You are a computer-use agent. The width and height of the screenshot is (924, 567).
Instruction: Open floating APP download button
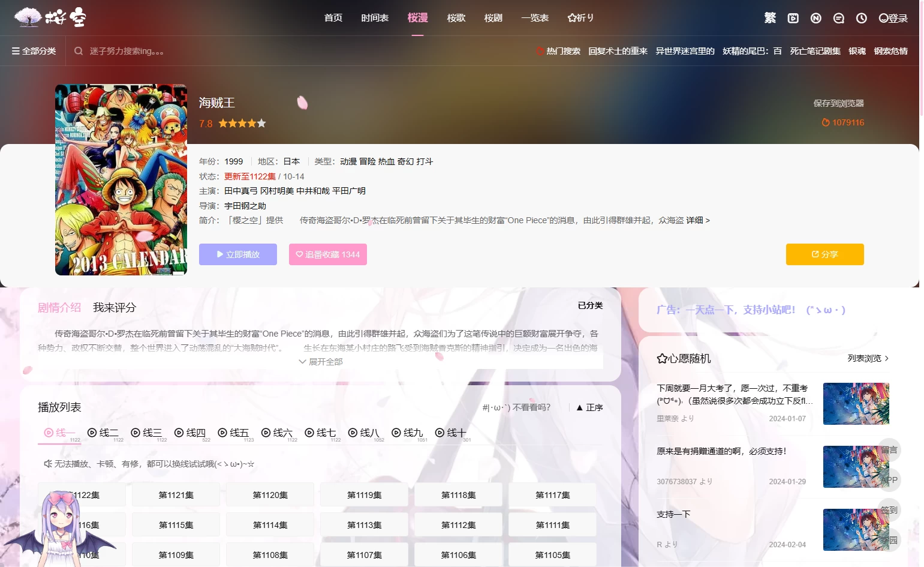889,480
